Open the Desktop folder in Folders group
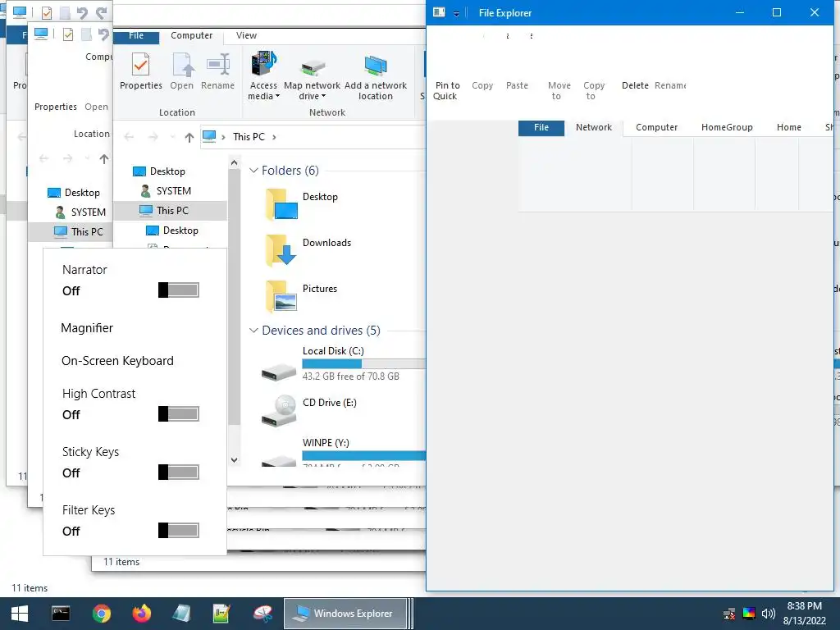 (x=282, y=204)
